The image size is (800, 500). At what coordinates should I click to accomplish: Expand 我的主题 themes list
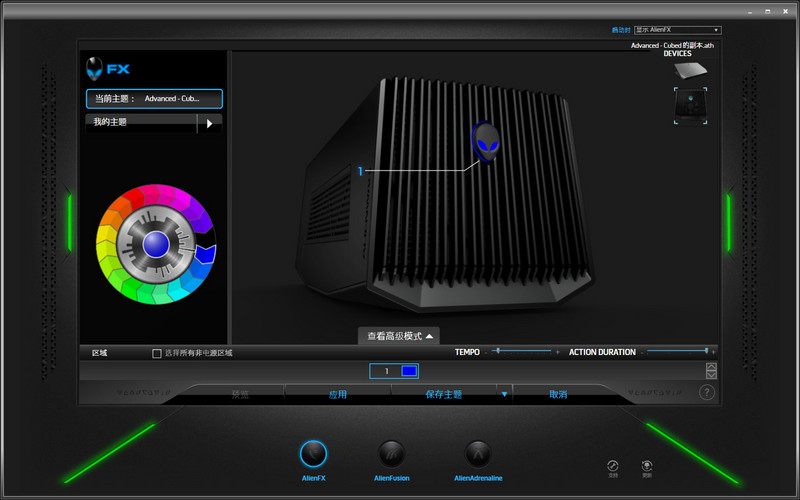209,123
